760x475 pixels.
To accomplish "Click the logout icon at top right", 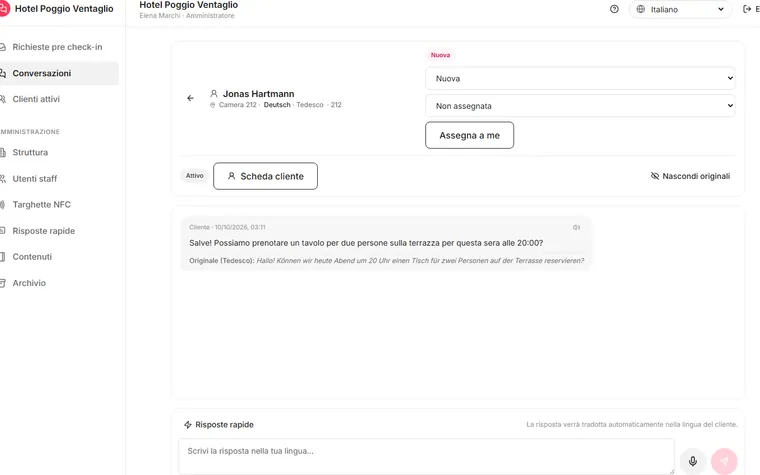I will (746, 9).
